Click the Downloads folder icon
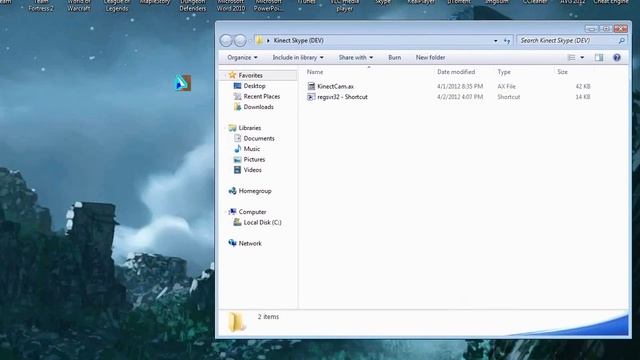640x360 pixels. click(237, 107)
